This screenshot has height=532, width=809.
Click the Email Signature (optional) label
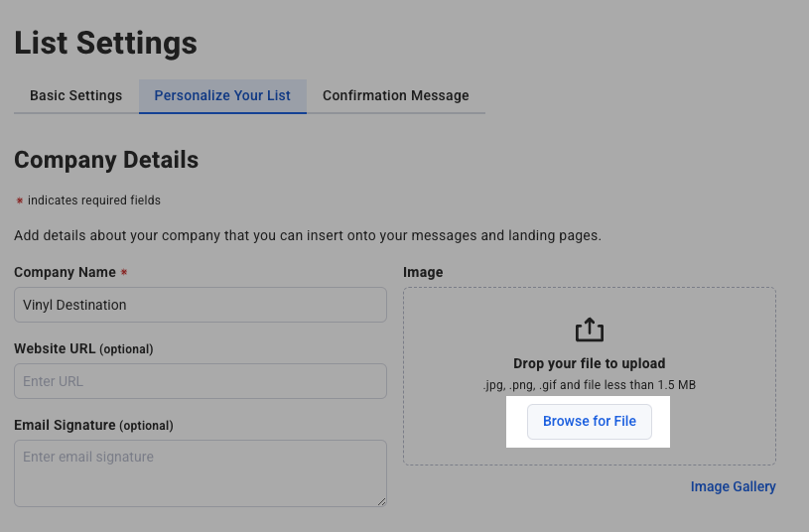click(x=93, y=425)
